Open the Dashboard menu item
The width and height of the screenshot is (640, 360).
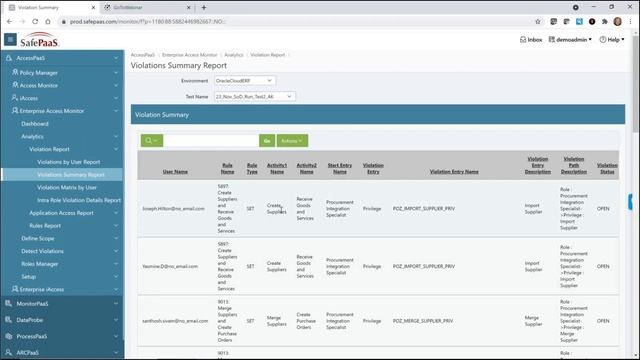click(x=35, y=124)
